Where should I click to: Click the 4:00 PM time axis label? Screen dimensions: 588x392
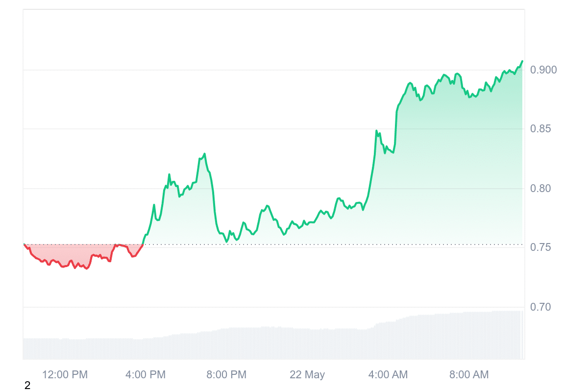(x=146, y=375)
